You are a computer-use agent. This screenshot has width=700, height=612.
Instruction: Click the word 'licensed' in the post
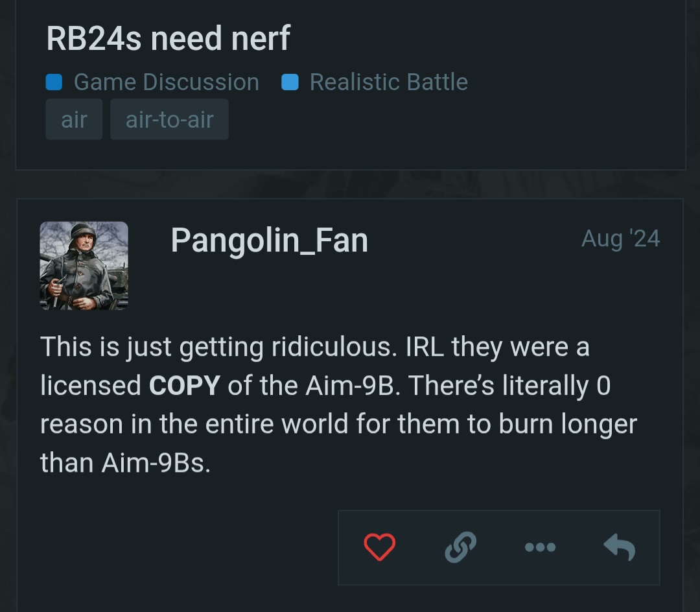click(91, 386)
